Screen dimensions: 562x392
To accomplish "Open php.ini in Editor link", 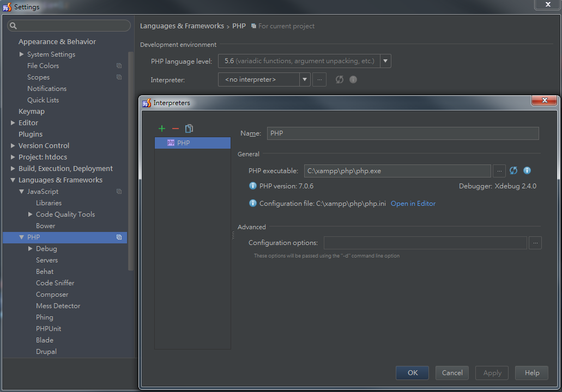I will (413, 203).
